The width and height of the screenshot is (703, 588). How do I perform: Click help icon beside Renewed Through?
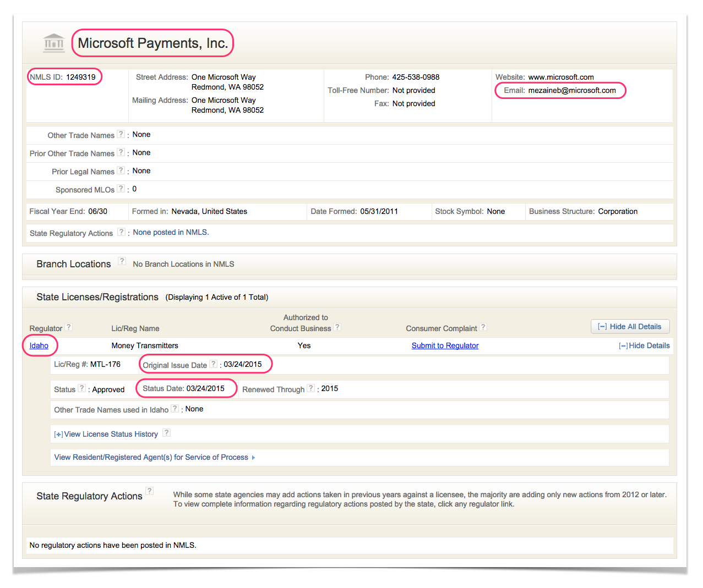click(x=311, y=388)
